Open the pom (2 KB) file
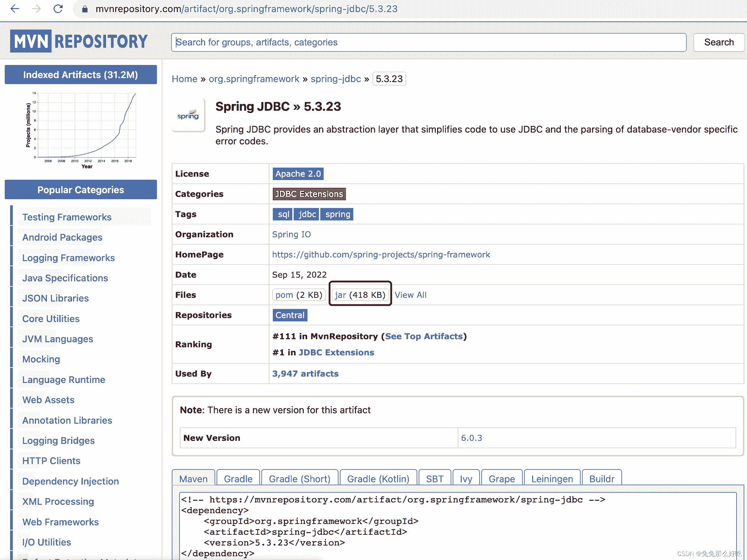Screen dimensions: 747x560 click(x=299, y=295)
